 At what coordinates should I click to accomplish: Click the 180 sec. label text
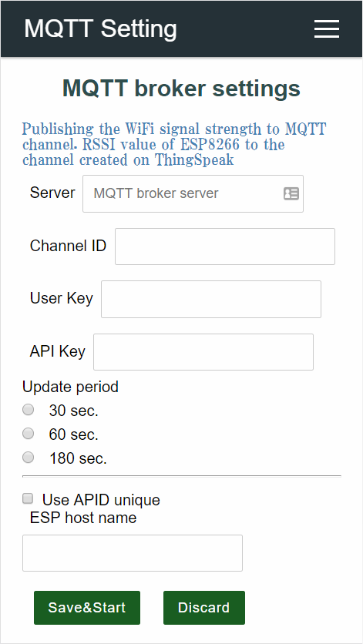78,458
